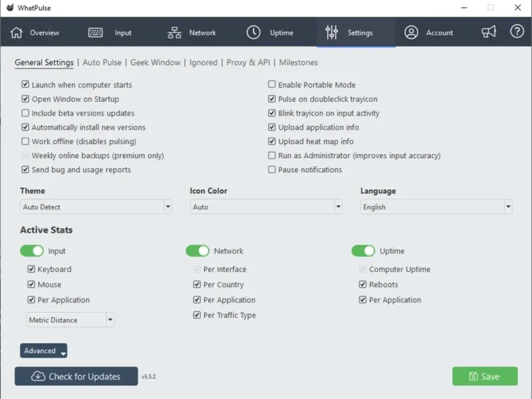Expand the Advanced options button

pyautogui.click(x=43, y=351)
